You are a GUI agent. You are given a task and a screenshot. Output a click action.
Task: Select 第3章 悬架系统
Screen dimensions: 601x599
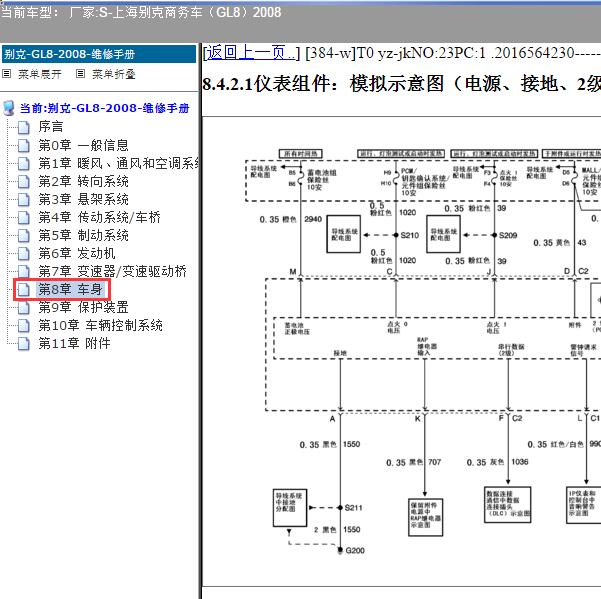click(84, 200)
